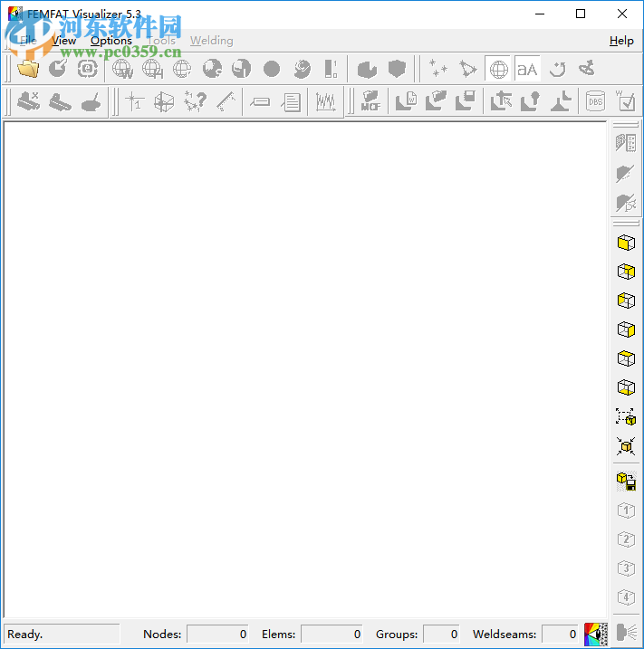
Task: Click the shaded globe S icon
Action: tap(212, 69)
